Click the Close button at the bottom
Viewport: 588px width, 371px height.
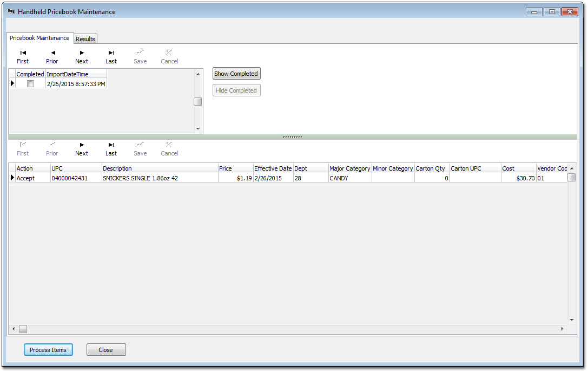(106, 350)
